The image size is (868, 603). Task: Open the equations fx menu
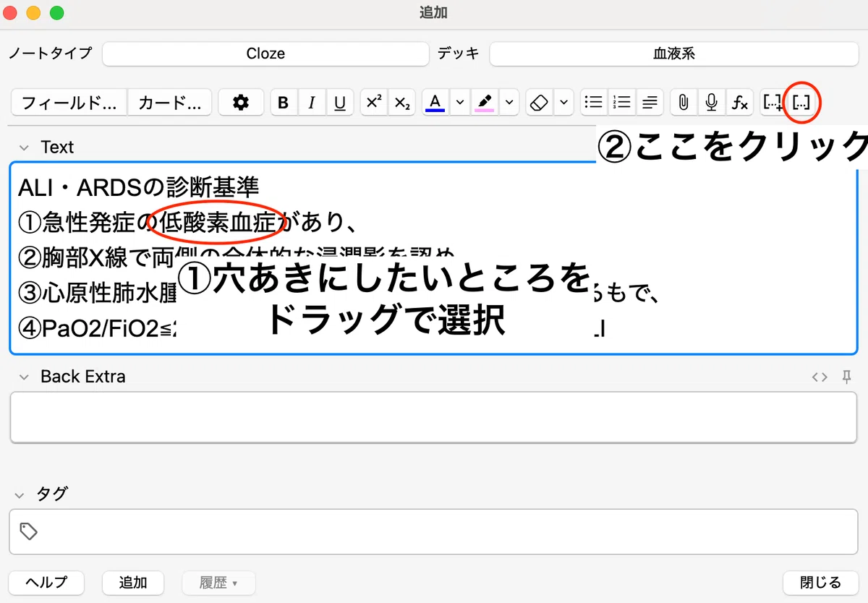[x=739, y=103]
